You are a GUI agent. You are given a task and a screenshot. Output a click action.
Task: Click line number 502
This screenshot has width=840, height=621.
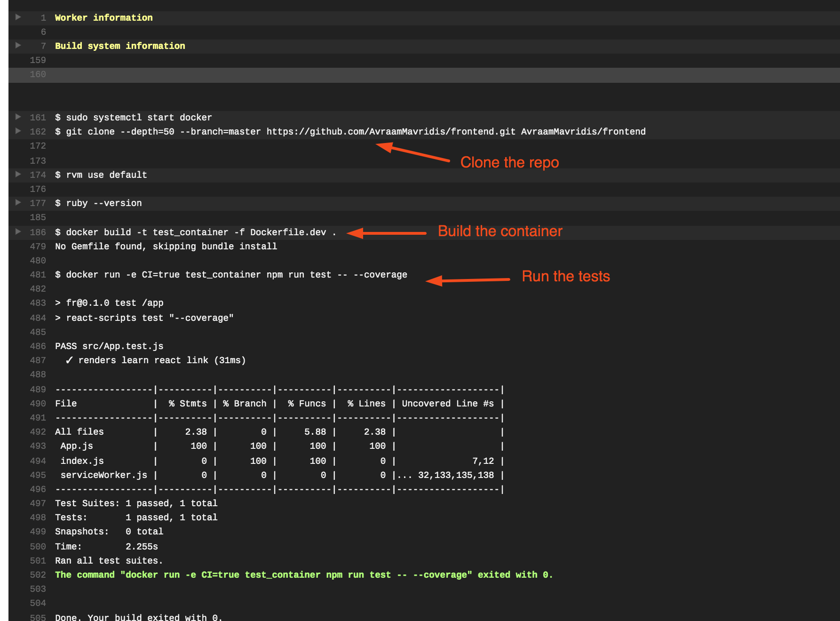tap(38, 575)
